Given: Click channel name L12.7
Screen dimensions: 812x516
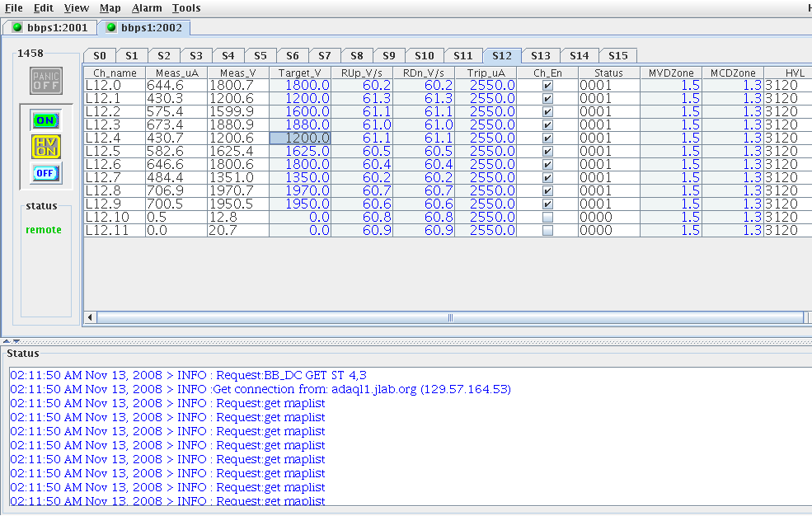Looking at the screenshot, I should tap(115, 177).
